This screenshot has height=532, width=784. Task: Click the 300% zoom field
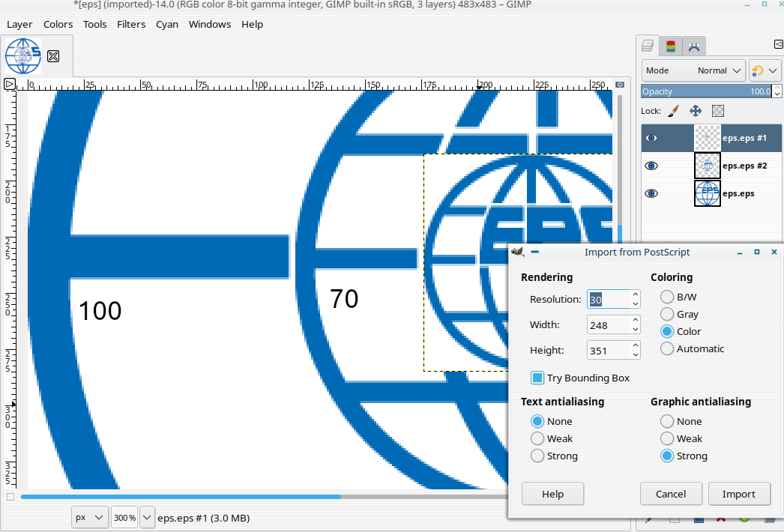pos(124,518)
